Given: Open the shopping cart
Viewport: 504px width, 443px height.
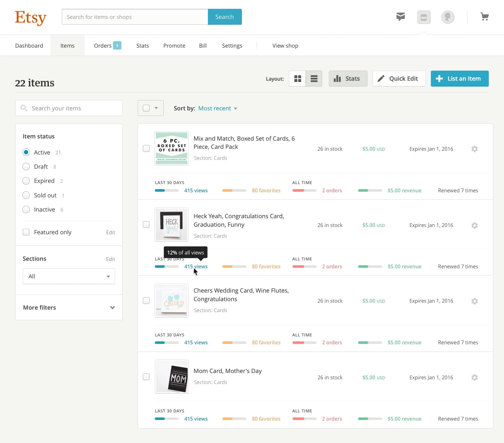Looking at the screenshot, I should (x=485, y=16).
